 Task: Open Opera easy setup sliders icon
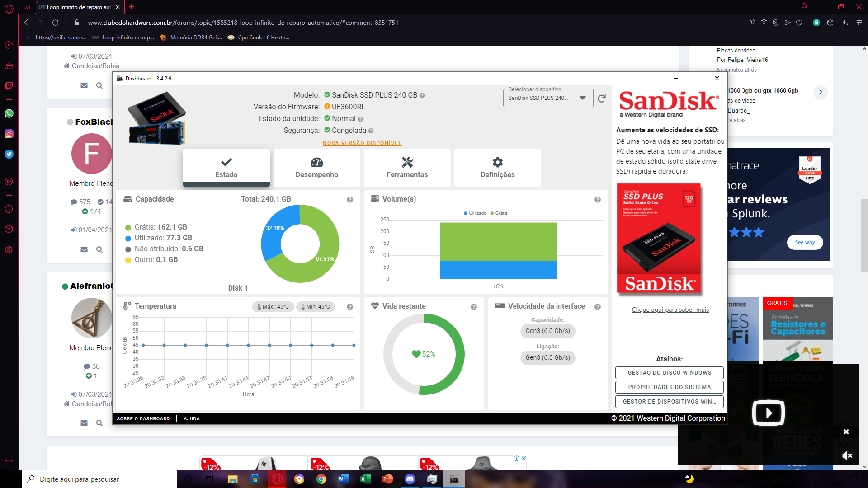[859, 23]
